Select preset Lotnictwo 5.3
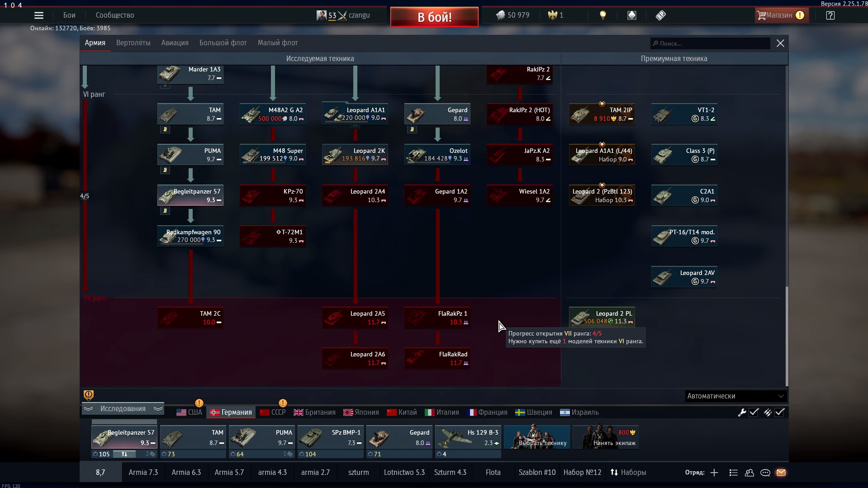Viewport: 868px width, 488px height. [404, 473]
